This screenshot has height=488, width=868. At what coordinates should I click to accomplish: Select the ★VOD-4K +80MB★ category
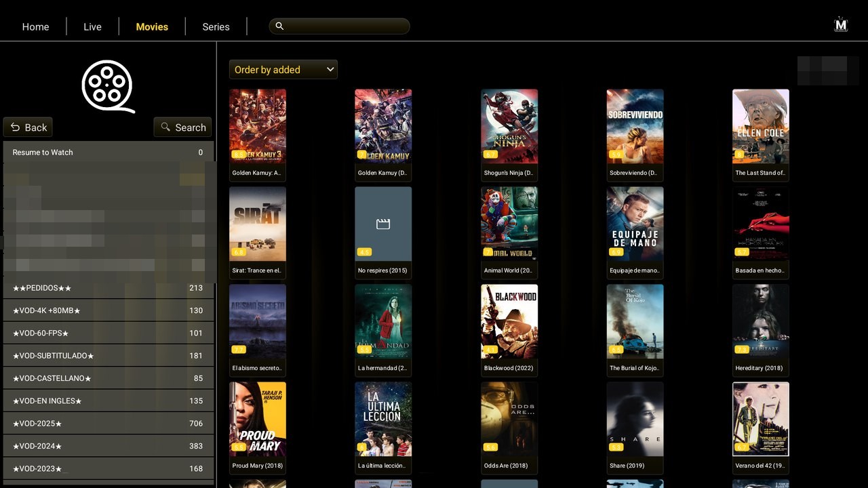point(108,310)
